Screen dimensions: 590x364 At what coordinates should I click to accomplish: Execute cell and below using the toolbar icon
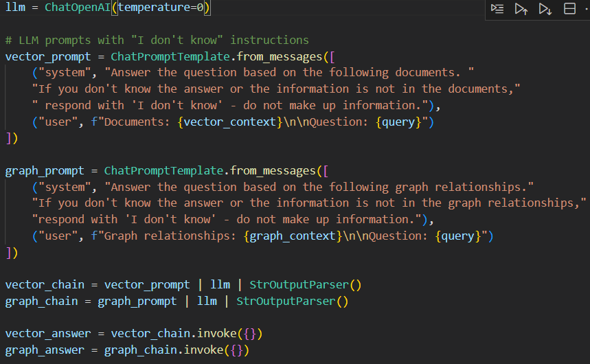[x=545, y=9]
